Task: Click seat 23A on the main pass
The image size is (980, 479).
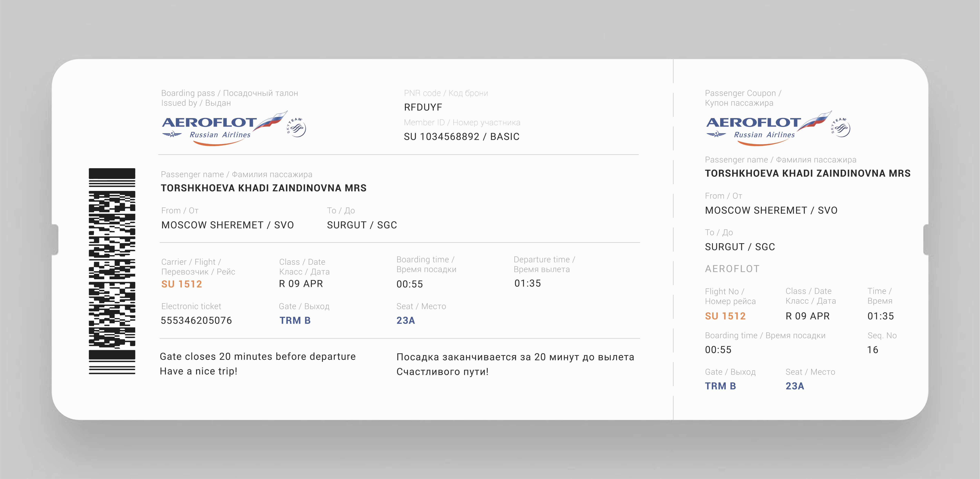Action: tap(406, 320)
